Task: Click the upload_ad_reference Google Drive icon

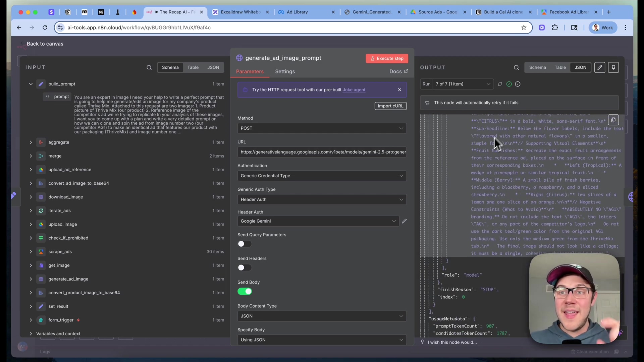Action: tap(41, 170)
